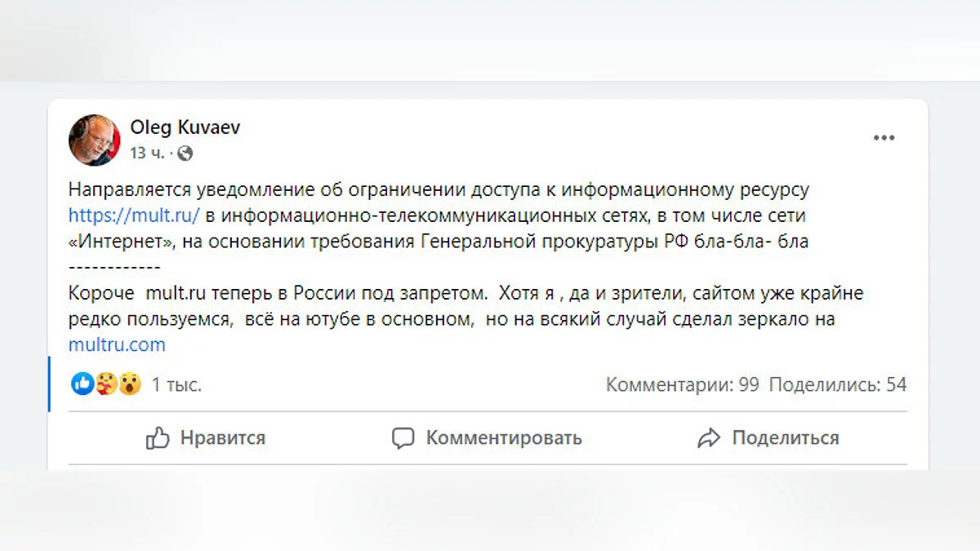Open the three-dot post options menu
Viewport: 980px width, 551px height.
coord(884,139)
